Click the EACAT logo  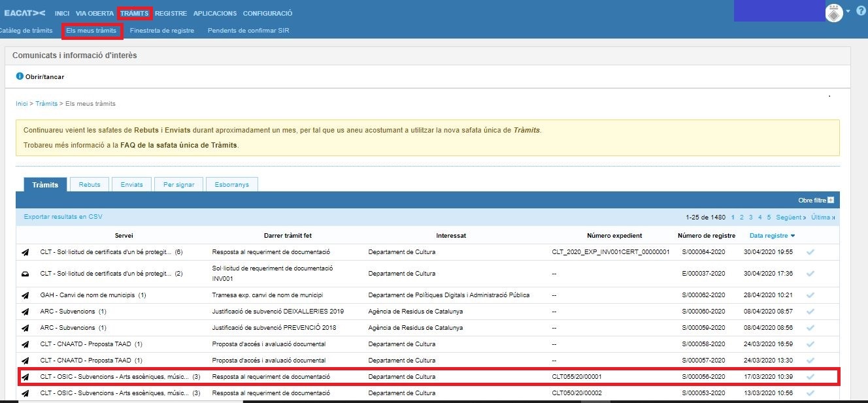pyautogui.click(x=25, y=13)
